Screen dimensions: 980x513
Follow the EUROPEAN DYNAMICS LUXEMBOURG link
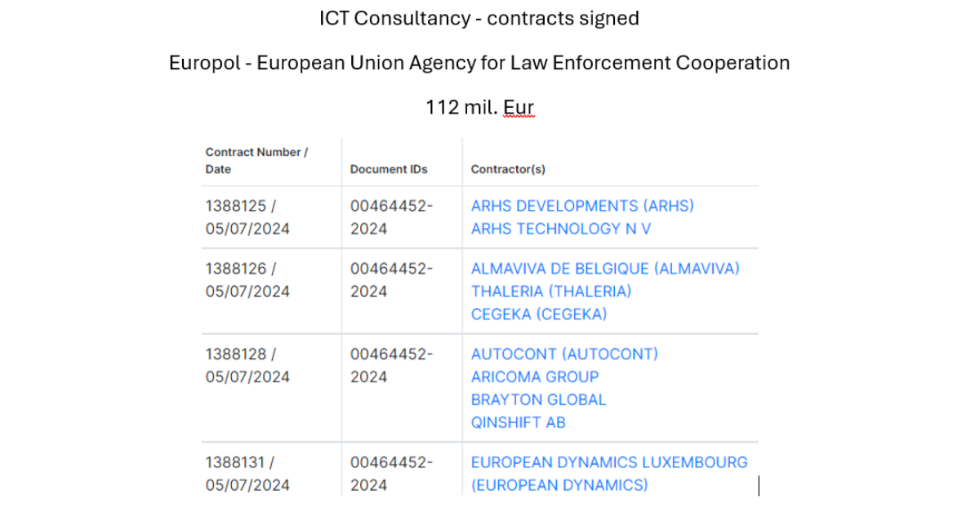click(609, 462)
